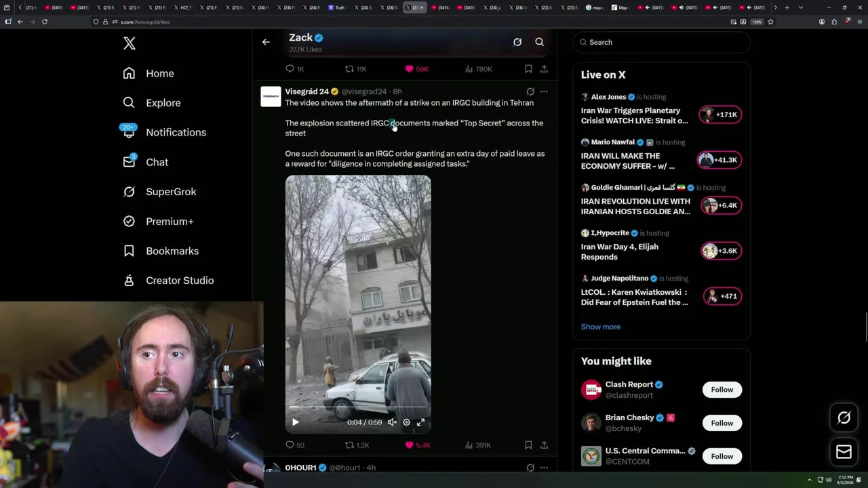
Task: Open the Visegrád 24 display name
Action: point(307,91)
